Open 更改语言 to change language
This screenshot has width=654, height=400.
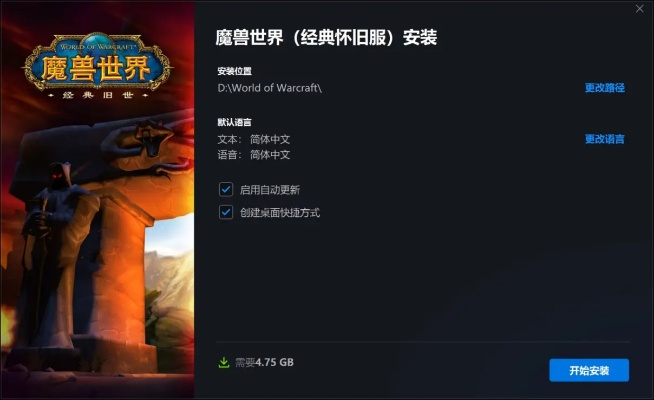tap(605, 139)
